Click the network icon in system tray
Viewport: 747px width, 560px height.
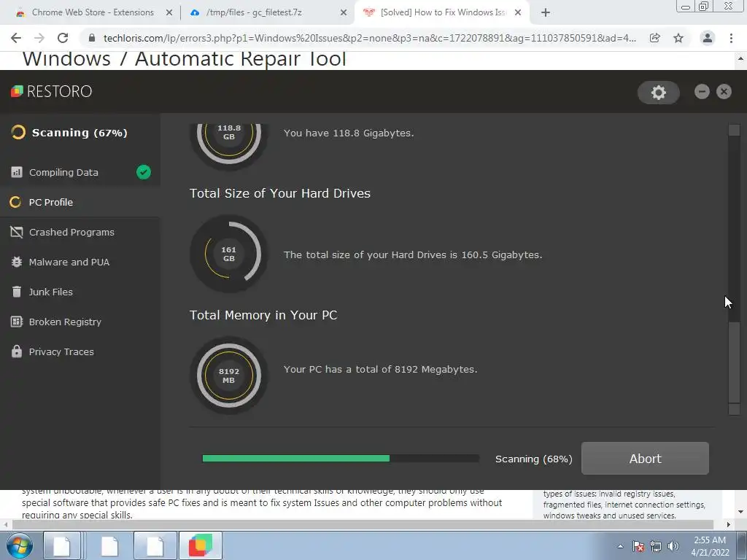[x=656, y=546]
